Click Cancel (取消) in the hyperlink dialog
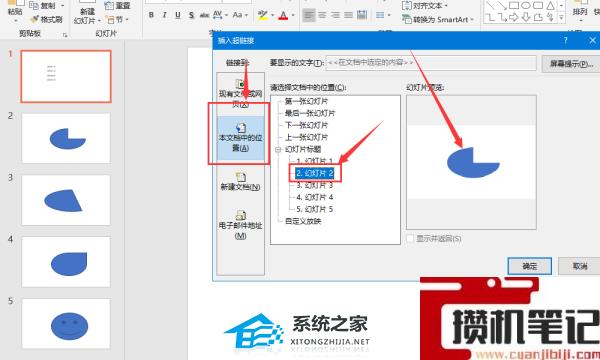Viewport: 600px width, 360px height. (x=579, y=266)
